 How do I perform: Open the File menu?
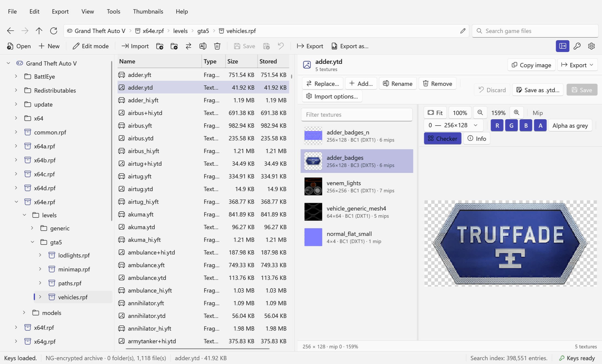point(12,11)
